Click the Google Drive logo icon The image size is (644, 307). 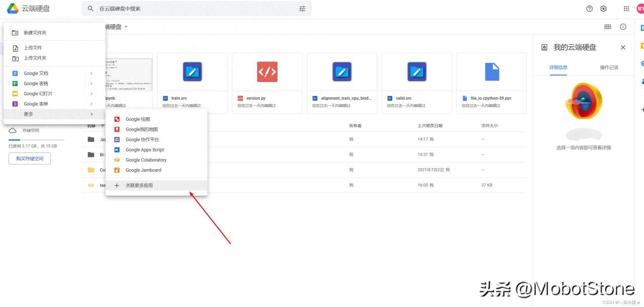(x=13, y=9)
